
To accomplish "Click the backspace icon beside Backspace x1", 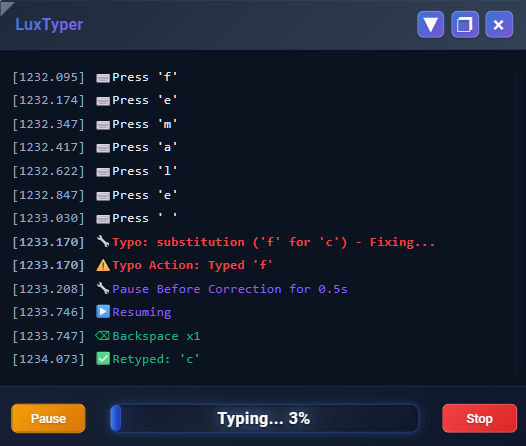I will click(102, 335).
